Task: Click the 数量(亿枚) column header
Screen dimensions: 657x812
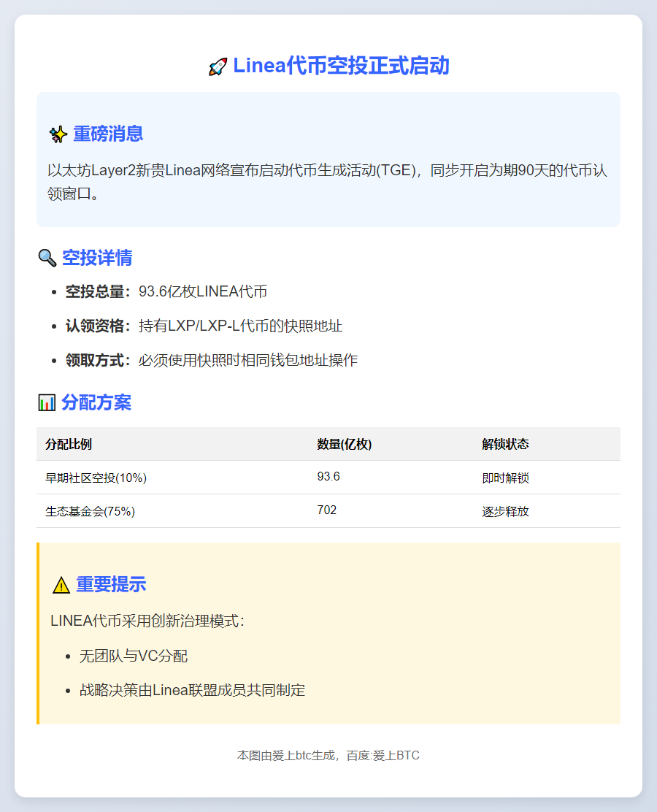Action: 344,444
